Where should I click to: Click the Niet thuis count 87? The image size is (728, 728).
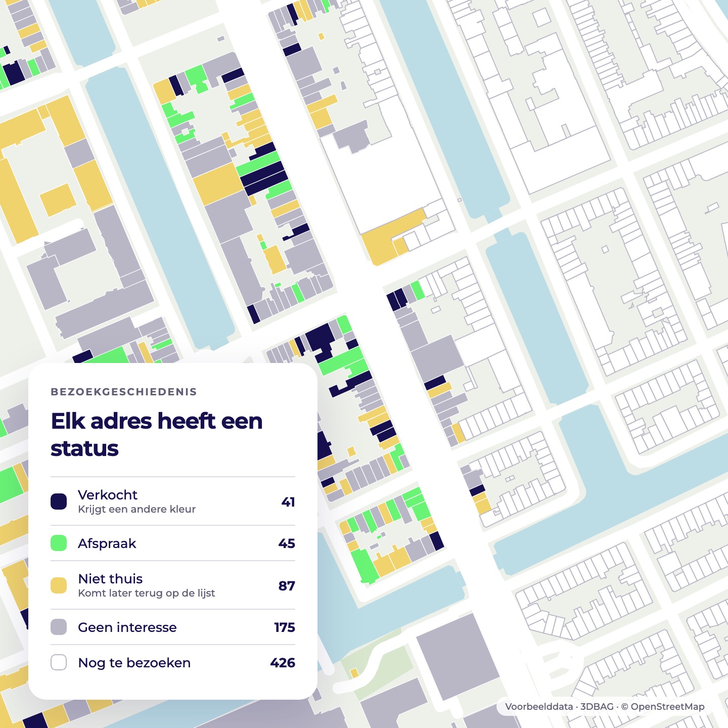287,586
